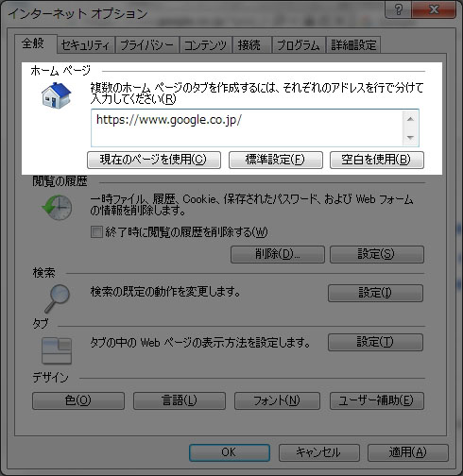Click the tabs section window icon
This screenshot has height=476, width=463.
(57, 351)
